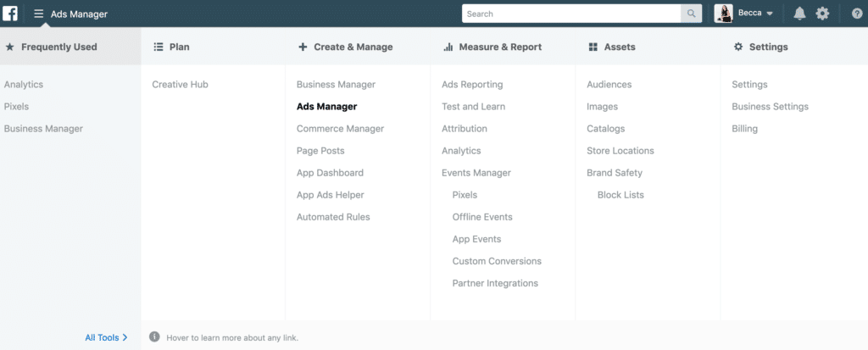Open Business Settings
This screenshot has height=350, width=868.
(x=770, y=106)
